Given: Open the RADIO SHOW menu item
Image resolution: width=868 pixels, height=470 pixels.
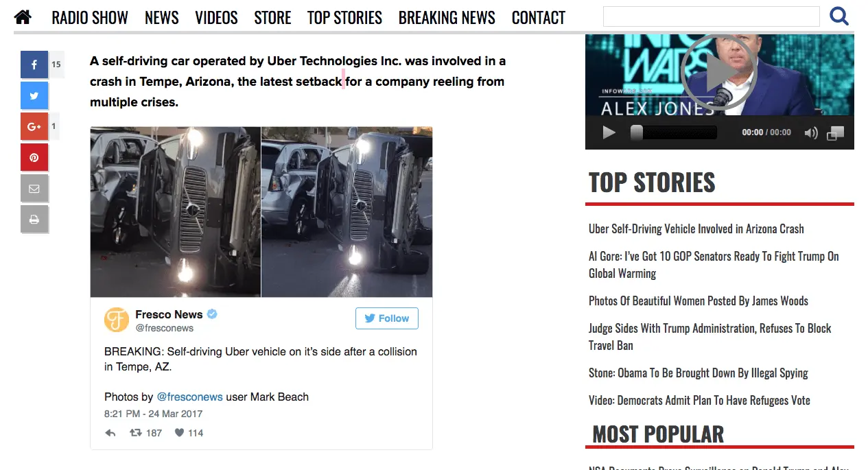Looking at the screenshot, I should pos(90,18).
